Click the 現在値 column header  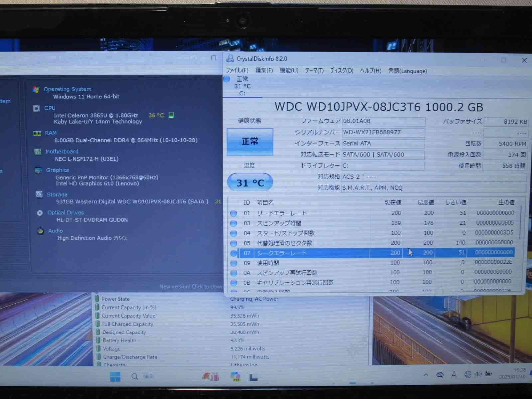coord(393,202)
